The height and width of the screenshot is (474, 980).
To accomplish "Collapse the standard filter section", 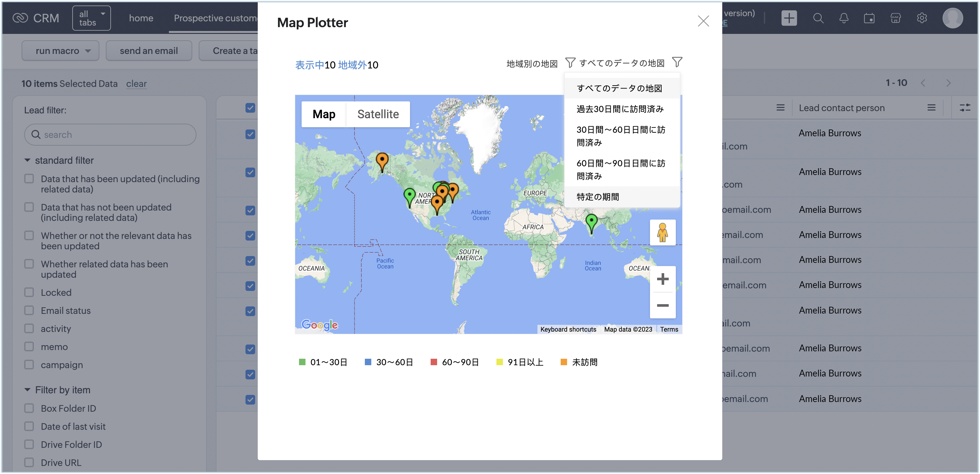I will [27, 160].
